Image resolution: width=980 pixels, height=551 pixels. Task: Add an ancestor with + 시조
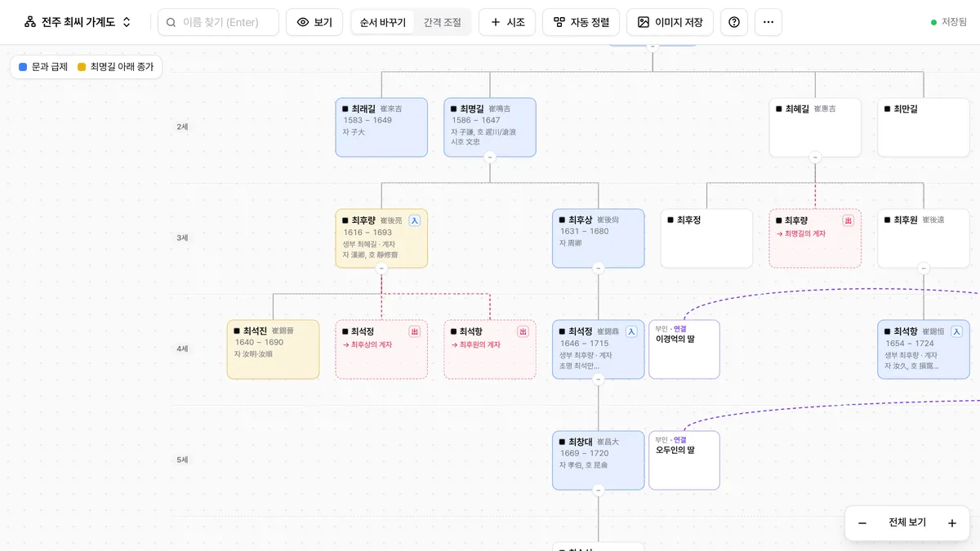(x=507, y=22)
